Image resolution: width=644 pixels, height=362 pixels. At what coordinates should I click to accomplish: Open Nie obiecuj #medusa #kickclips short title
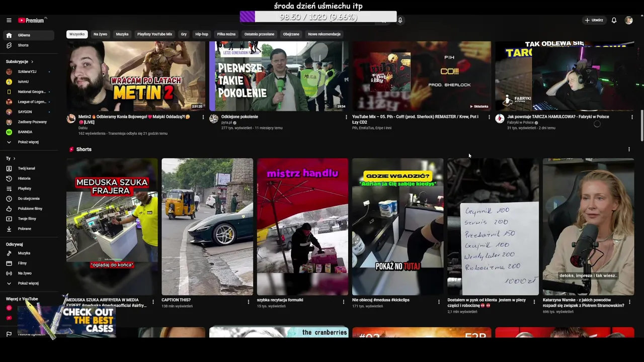point(381,300)
